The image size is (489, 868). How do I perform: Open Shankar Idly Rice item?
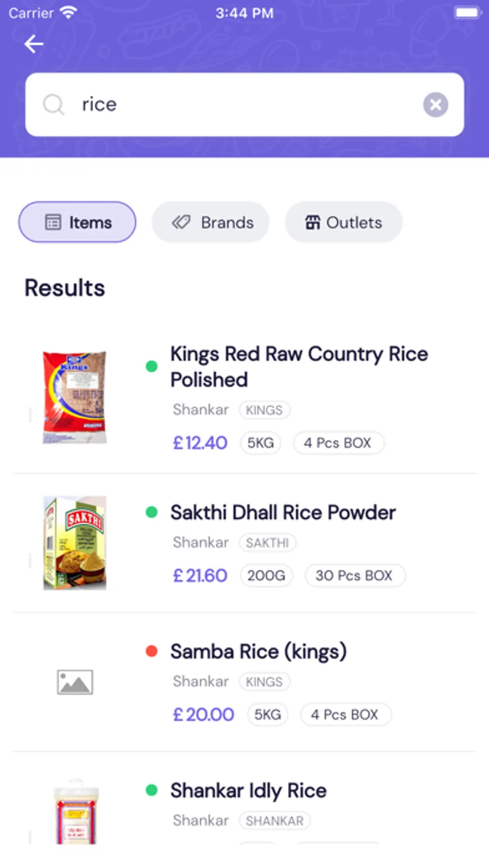[248, 791]
